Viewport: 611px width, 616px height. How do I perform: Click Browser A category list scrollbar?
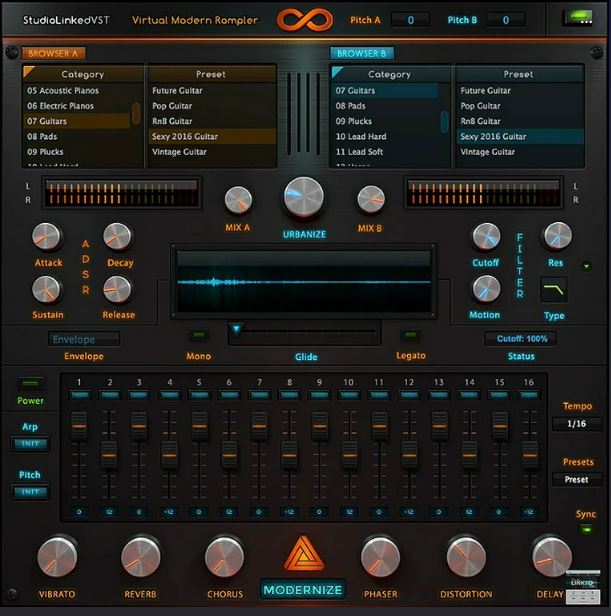136,113
